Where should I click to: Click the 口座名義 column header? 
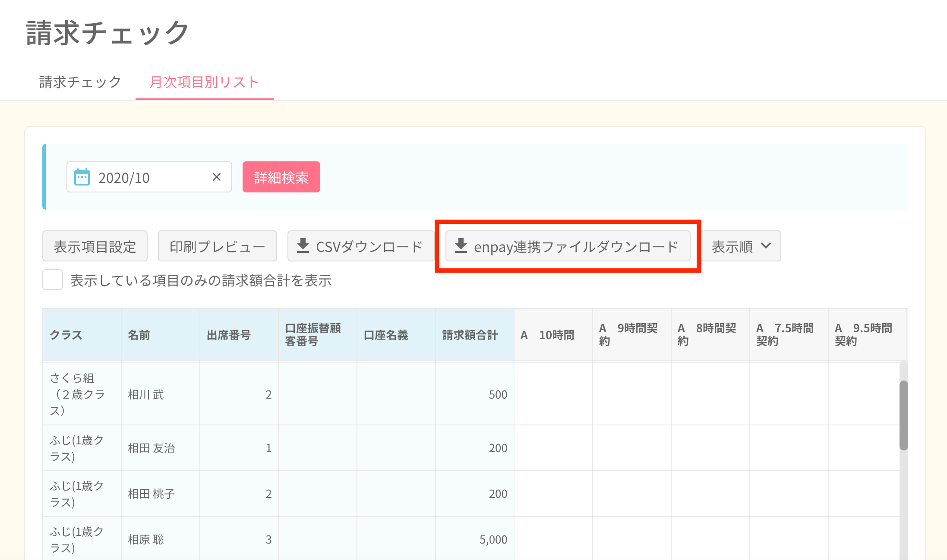pyautogui.click(x=396, y=335)
